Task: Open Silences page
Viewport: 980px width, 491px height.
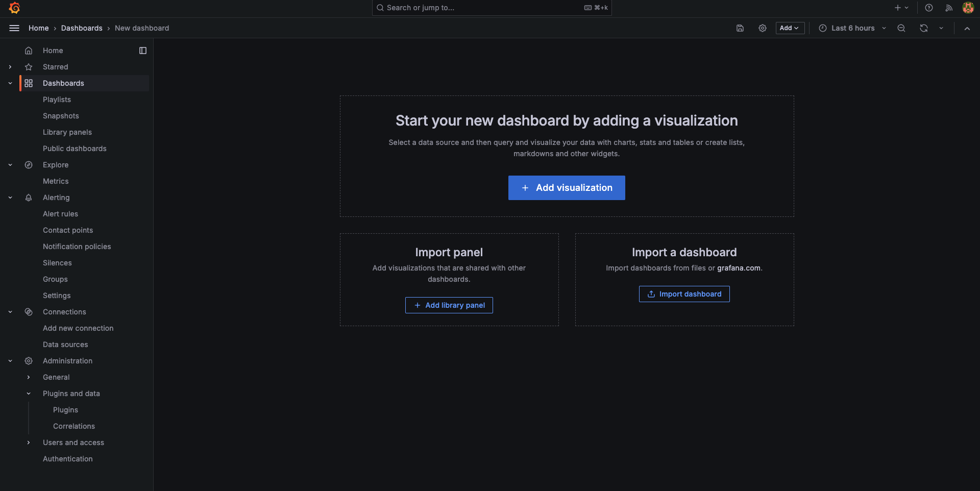Action: (57, 263)
